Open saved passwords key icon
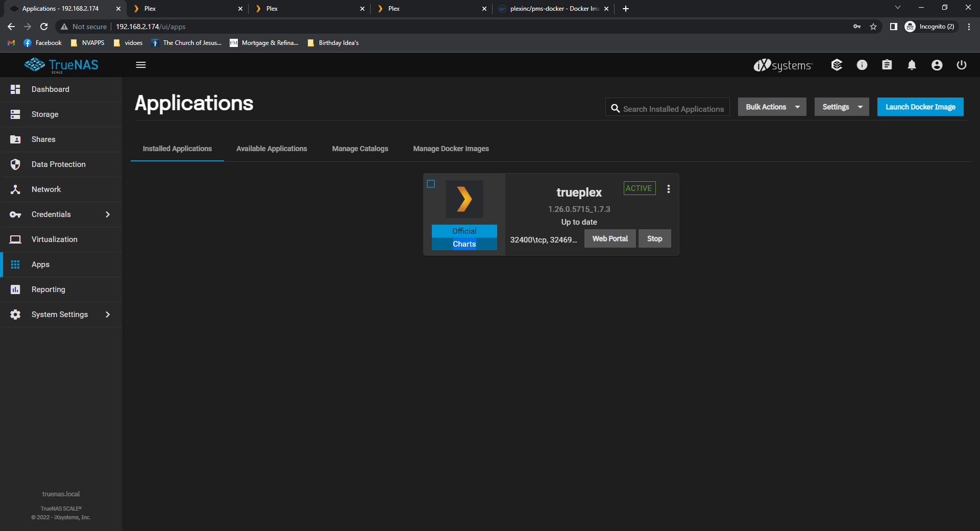 (x=857, y=27)
